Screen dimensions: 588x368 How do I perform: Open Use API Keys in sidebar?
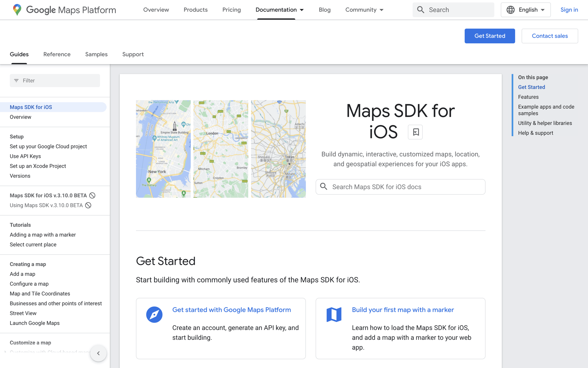25,156
